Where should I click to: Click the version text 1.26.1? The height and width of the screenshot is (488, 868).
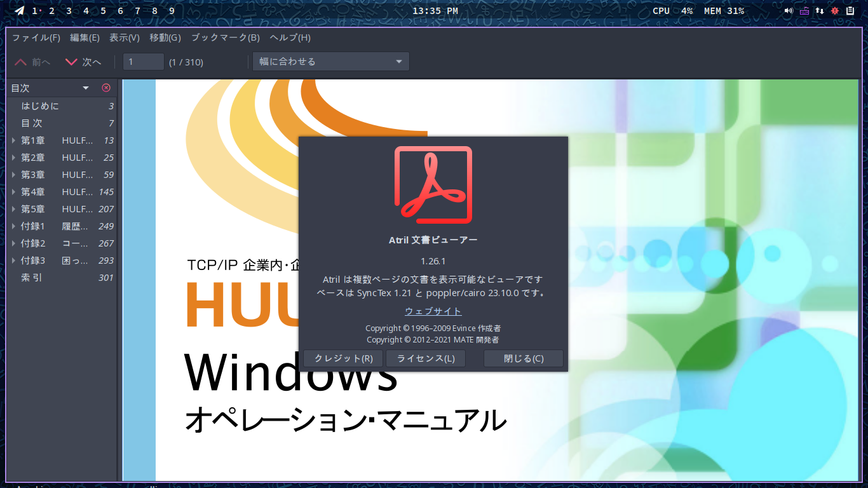pos(433,261)
